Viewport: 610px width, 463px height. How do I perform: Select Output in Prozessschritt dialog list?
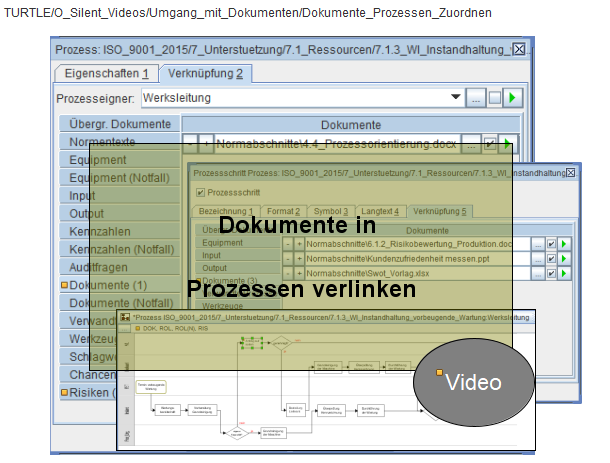(x=238, y=268)
